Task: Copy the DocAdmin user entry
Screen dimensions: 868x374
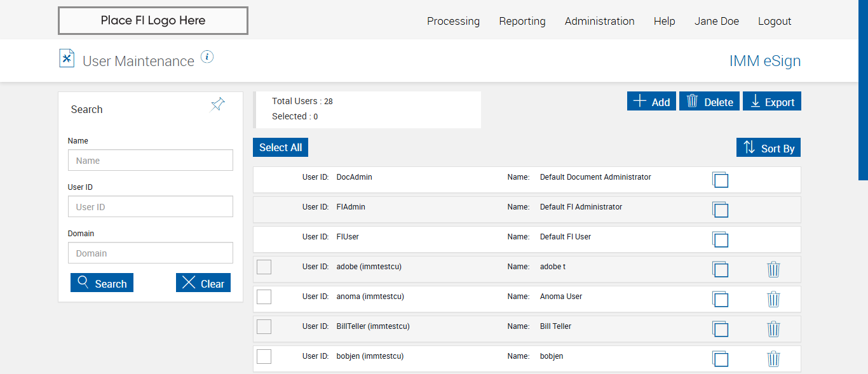Action: 720,180
